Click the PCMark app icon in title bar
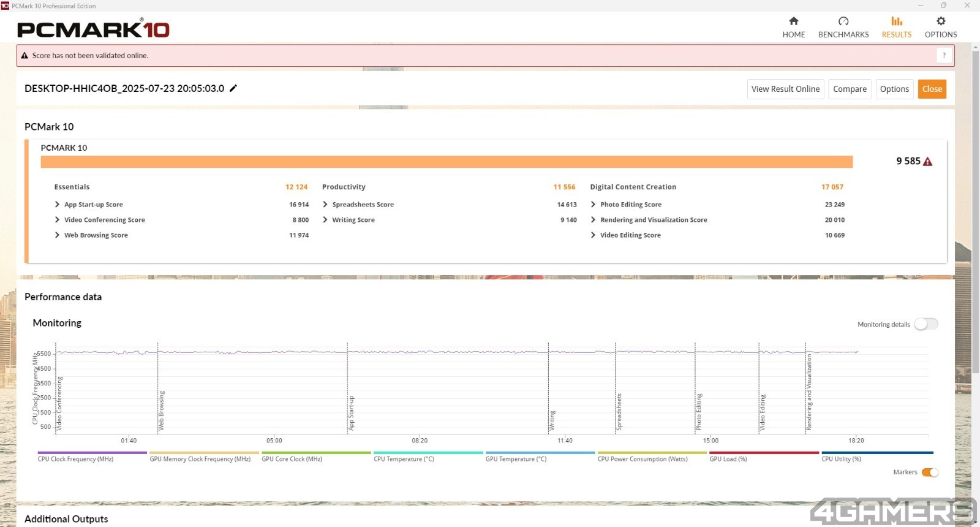This screenshot has width=980, height=527. [x=6, y=6]
